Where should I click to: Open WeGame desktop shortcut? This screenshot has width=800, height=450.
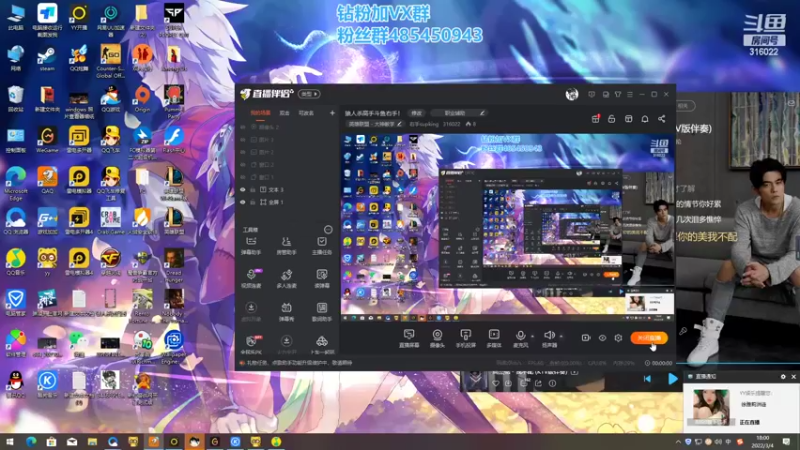coord(47,140)
